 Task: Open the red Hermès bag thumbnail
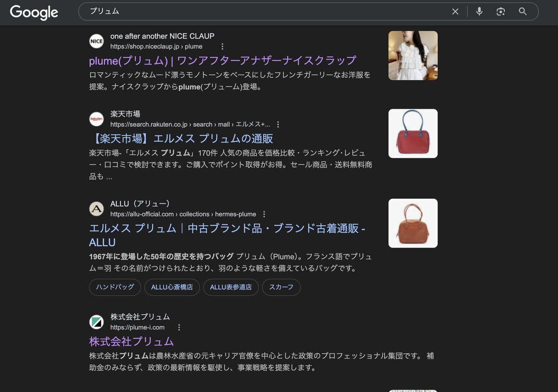[413, 133]
